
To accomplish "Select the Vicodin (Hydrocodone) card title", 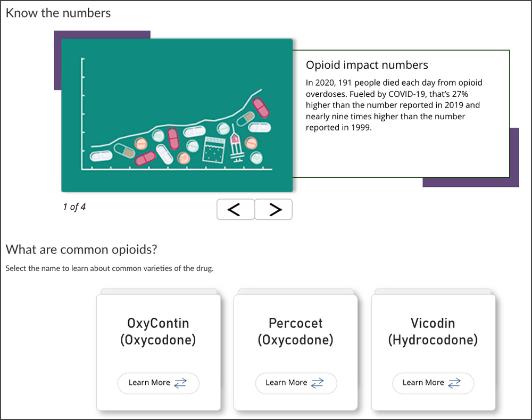I will [433, 332].
